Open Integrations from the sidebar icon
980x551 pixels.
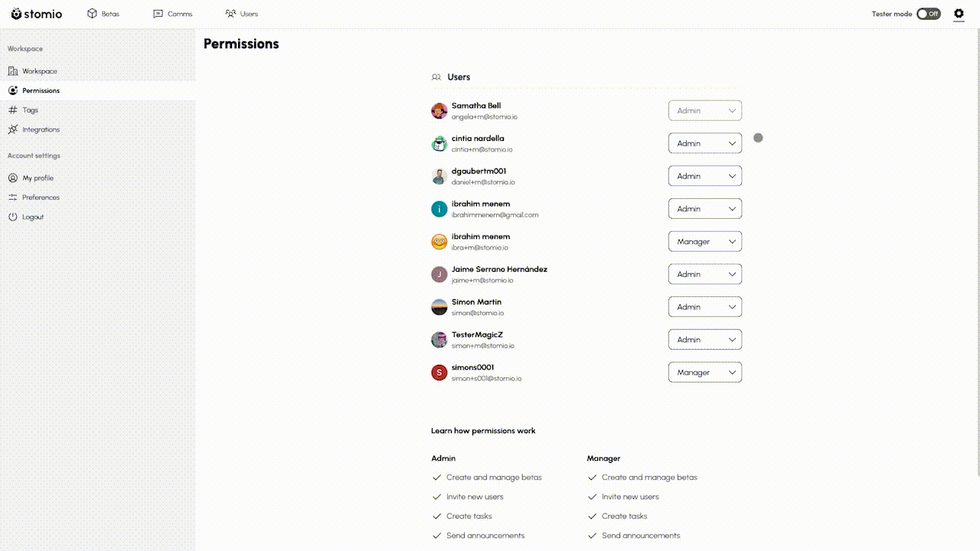click(14, 129)
